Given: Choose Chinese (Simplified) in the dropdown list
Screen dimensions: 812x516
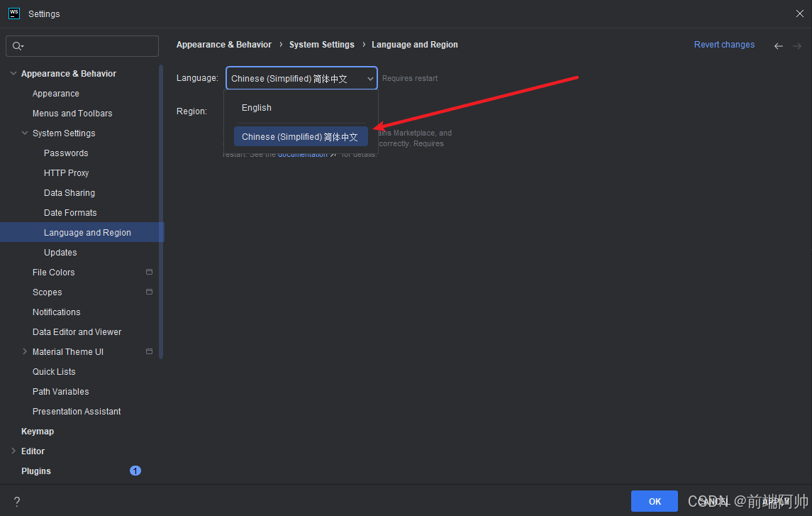Looking at the screenshot, I should (301, 137).
